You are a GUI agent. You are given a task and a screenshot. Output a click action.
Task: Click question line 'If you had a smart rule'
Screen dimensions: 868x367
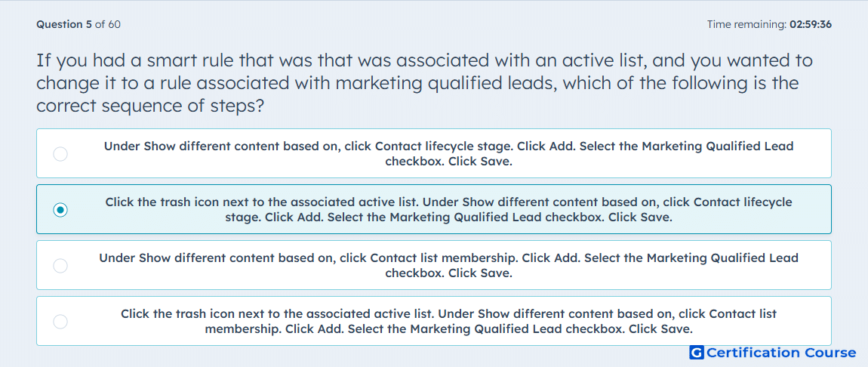(425, 60)
